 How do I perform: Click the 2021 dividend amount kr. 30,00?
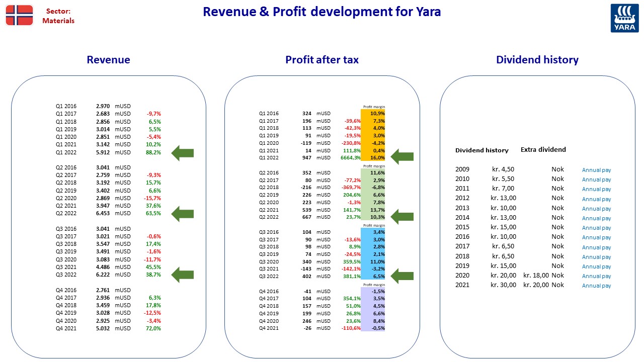pyautogui.click(x=503, y=285)
